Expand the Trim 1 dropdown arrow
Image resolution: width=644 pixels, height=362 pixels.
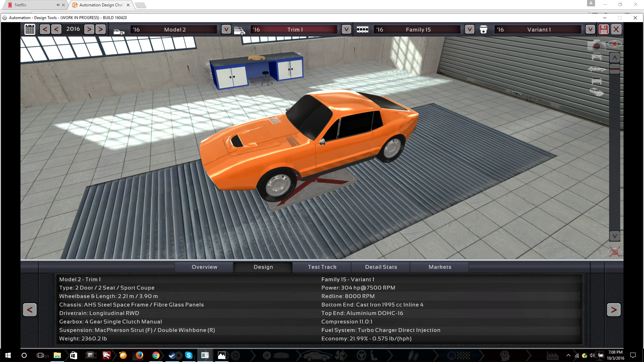pos(346,29)
